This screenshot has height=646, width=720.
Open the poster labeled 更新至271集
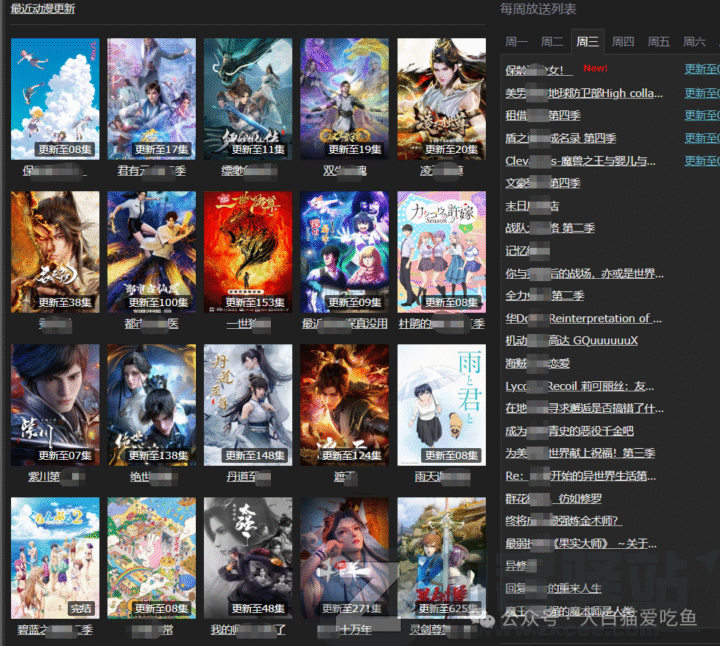344,558
